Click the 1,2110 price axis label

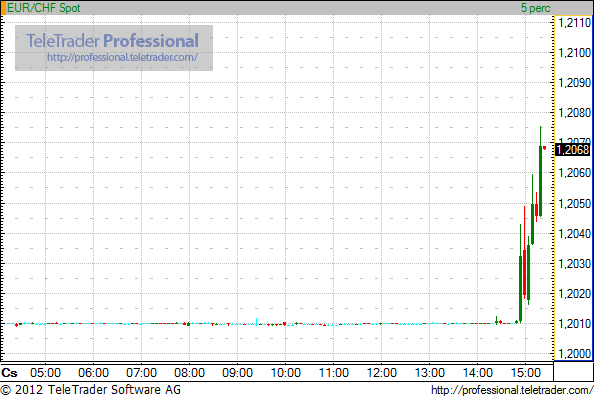(x=575, y=23)
